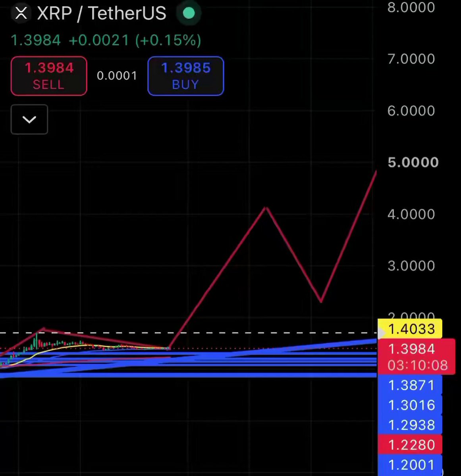The width and height of the screenshot is (461, 476).
Task: Click the XRP / TetherUS symbol title
Action: click(x=102, y=13)
